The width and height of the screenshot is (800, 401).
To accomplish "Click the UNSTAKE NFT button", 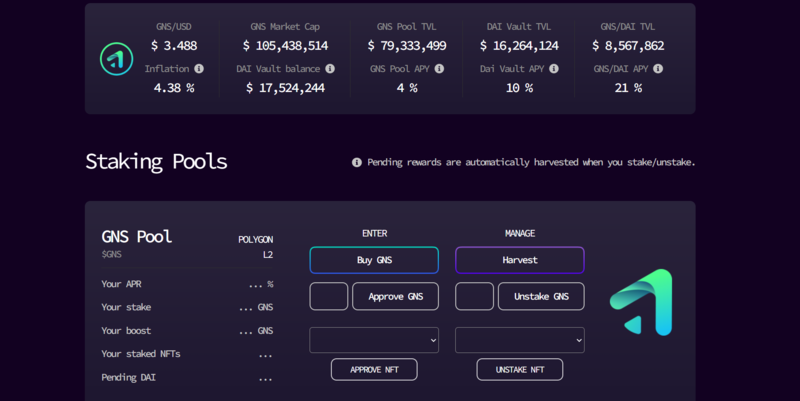I will pos(520,369).
